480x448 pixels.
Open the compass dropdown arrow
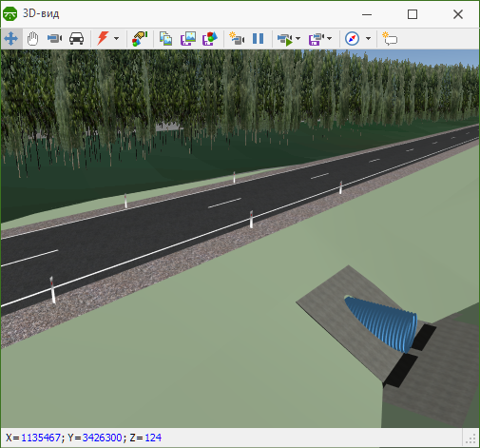pyautogui.click(x=368, y=39)
